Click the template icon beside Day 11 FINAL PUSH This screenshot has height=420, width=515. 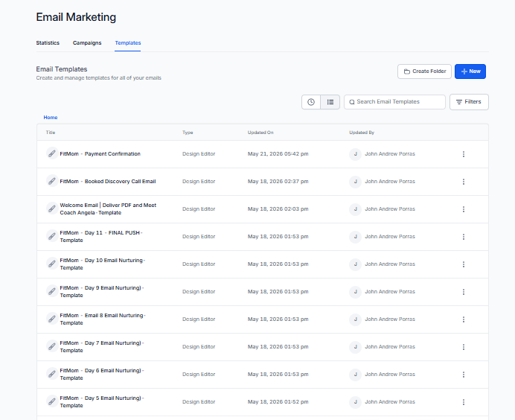[x=52, y=236]
